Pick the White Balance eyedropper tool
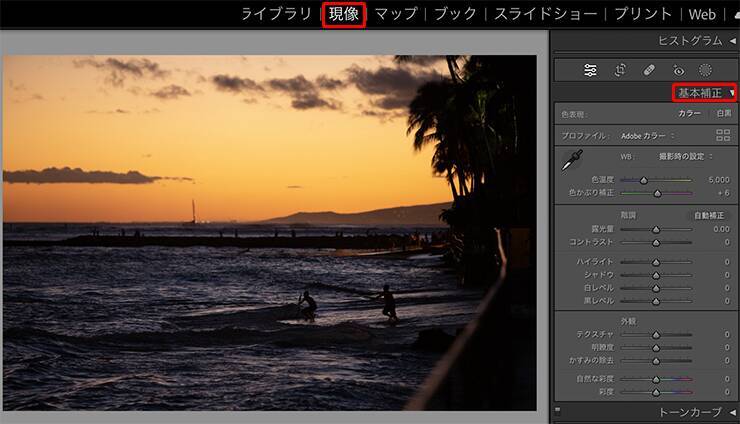The height and width of the screenshot is (424, 740). (571, 160)
